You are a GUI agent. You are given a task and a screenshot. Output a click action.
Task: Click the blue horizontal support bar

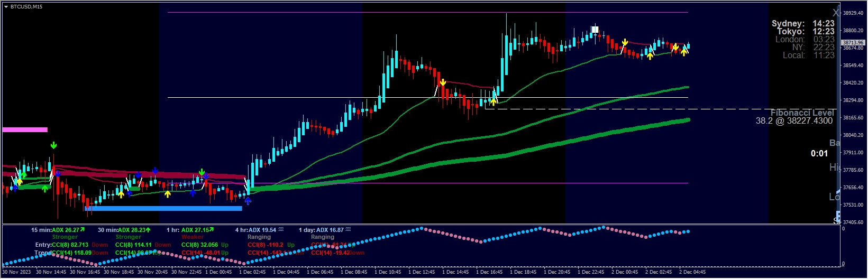click(163, 208)
